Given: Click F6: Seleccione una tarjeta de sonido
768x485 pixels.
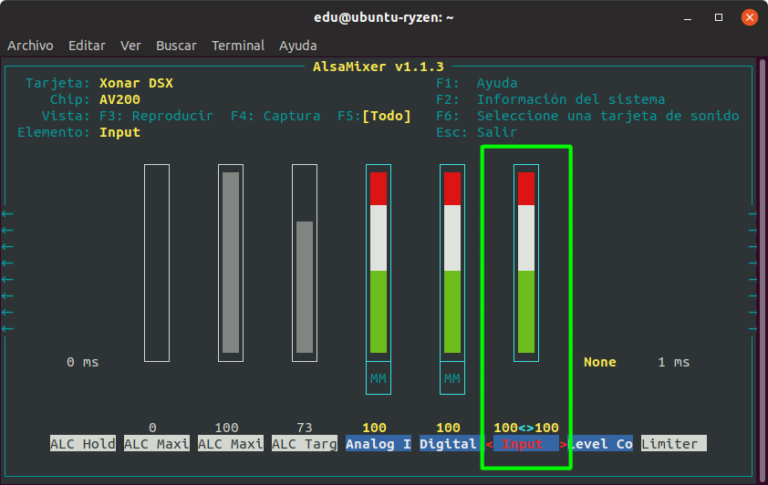Looking at the screenshot, I should [x=587, y=116].
